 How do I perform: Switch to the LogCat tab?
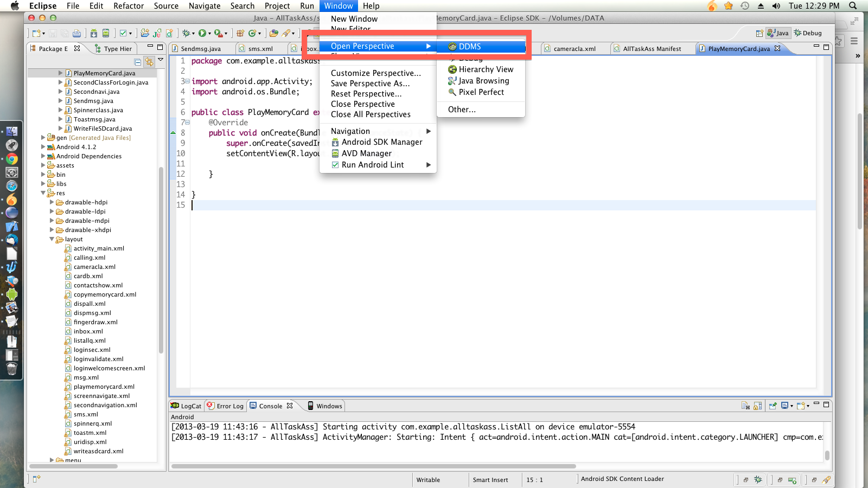(x=186, y=406)
